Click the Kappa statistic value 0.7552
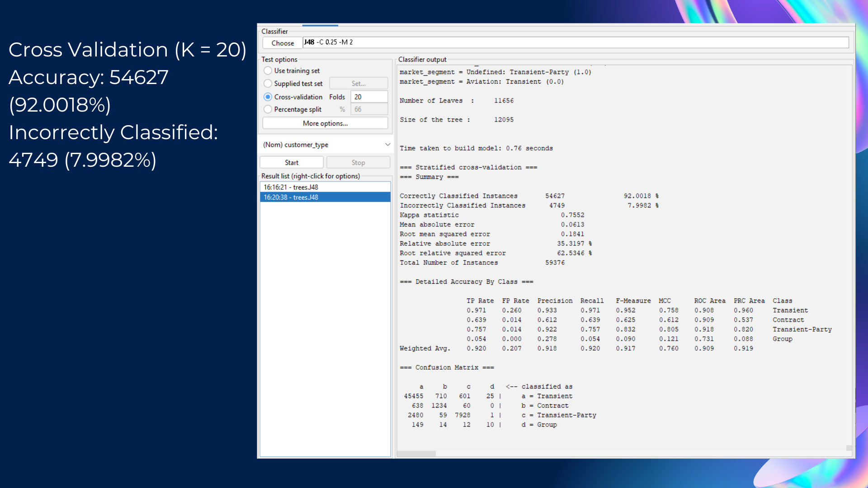Viewport: 868px width, 488px height. point(572,215)
